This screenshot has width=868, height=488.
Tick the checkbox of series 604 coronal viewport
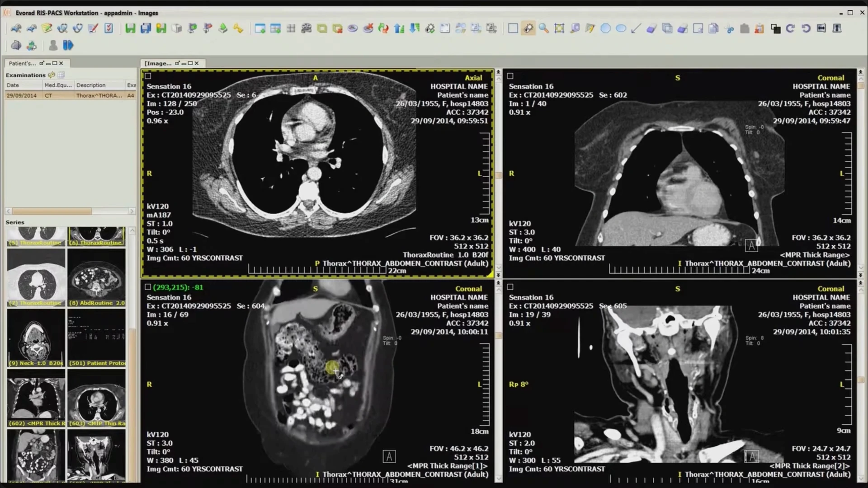coord(148,287)
